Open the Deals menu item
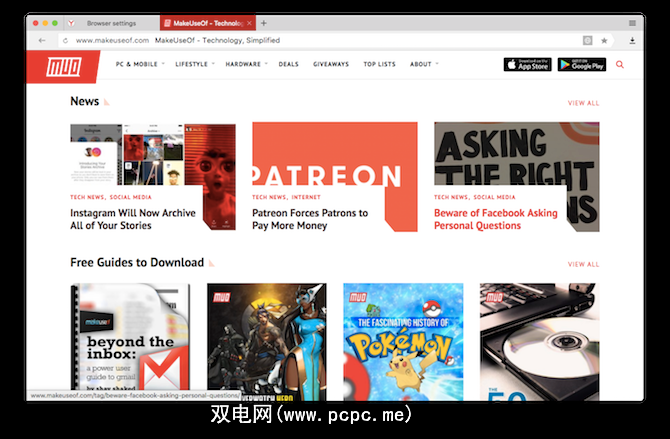The image size is (670, 439). pos(288,64)
